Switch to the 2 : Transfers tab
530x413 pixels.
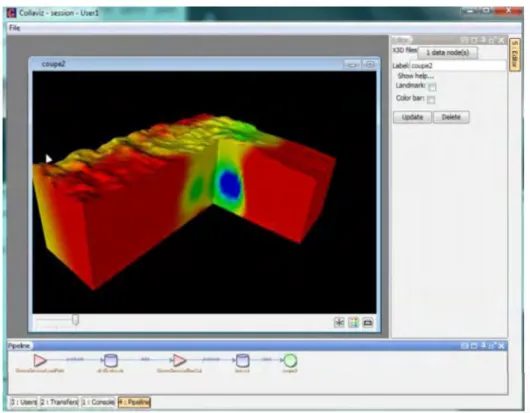tap(59, 402)
